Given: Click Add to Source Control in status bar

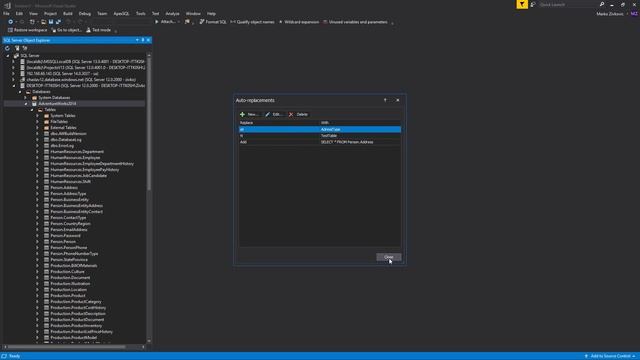Looking at the screenshot, I should (610, 356).
